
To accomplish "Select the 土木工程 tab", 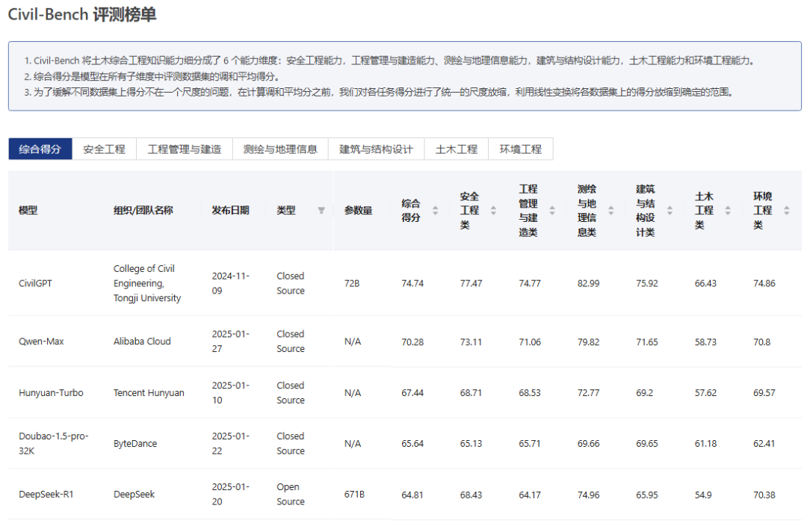I will pyautogui.click(x=457, y=149).
